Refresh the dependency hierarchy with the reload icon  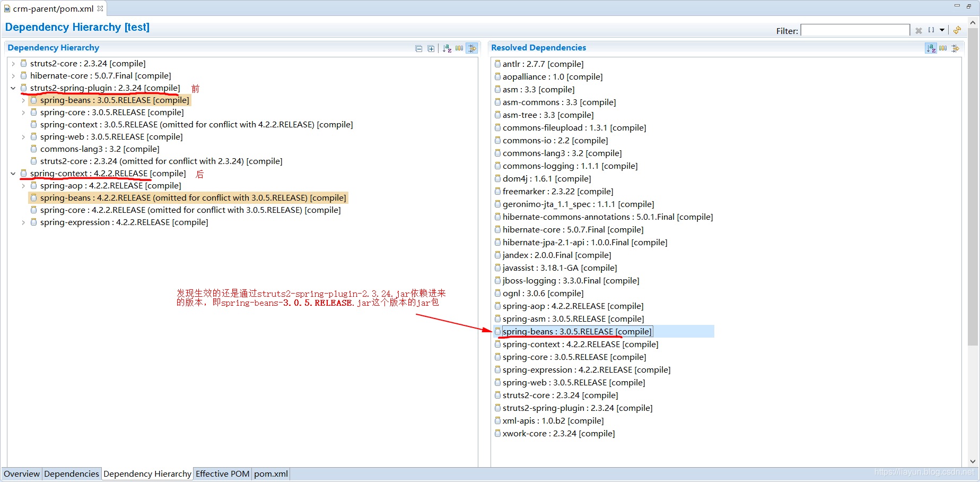[957, 30]
